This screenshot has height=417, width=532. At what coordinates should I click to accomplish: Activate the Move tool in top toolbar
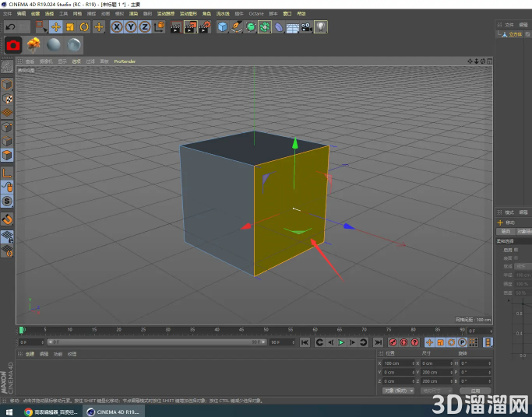tap(56, 26)
